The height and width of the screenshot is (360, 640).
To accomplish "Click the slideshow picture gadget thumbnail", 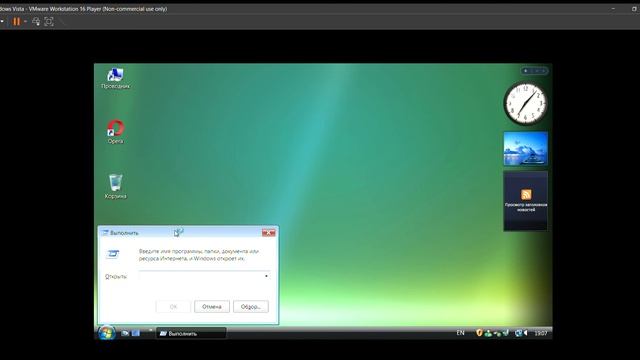I will point(525,148).
